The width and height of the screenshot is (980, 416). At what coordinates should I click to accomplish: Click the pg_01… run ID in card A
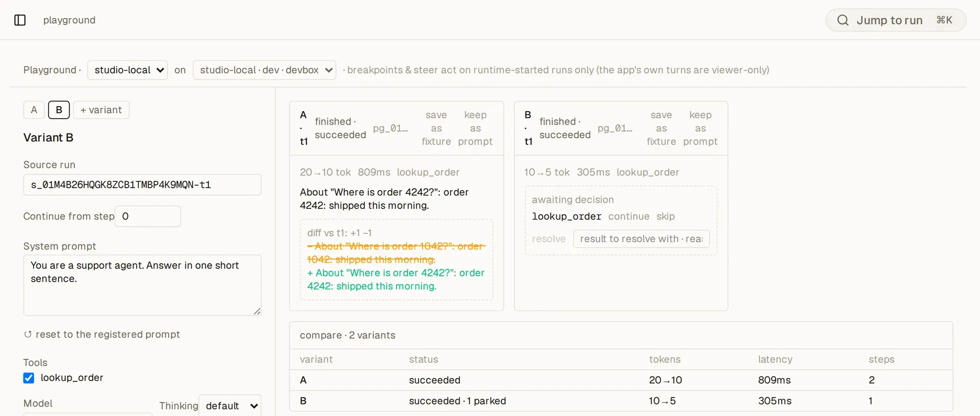coord(390,128)
